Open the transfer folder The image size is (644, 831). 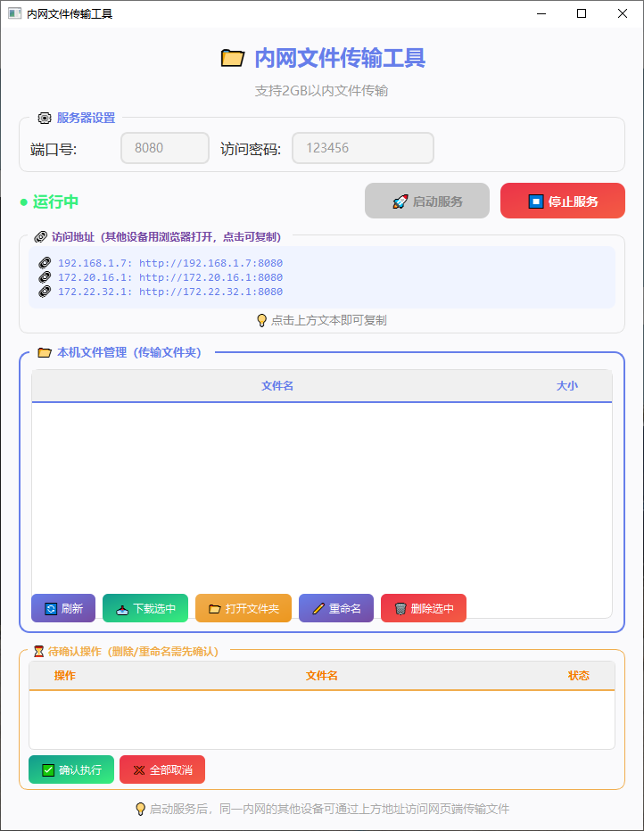click(244, 608)
